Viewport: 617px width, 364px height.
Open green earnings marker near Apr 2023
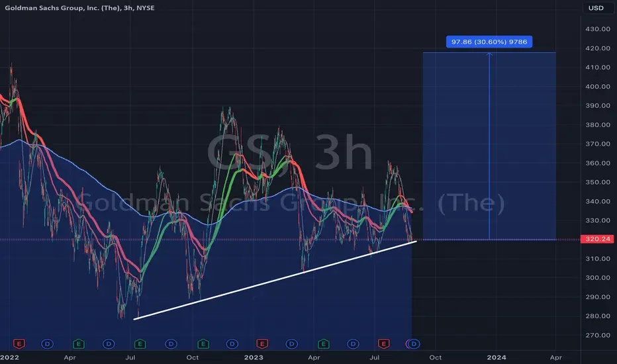point(324,344)
